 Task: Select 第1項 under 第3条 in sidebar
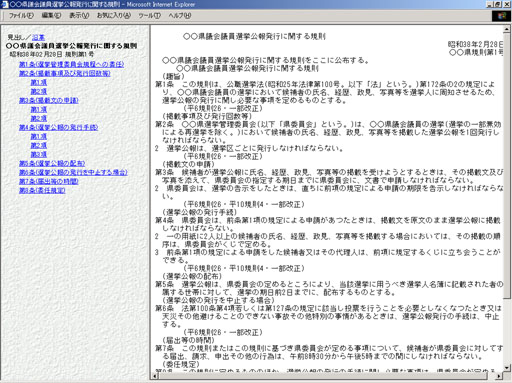pyautogui.click(x=39, y=109)
